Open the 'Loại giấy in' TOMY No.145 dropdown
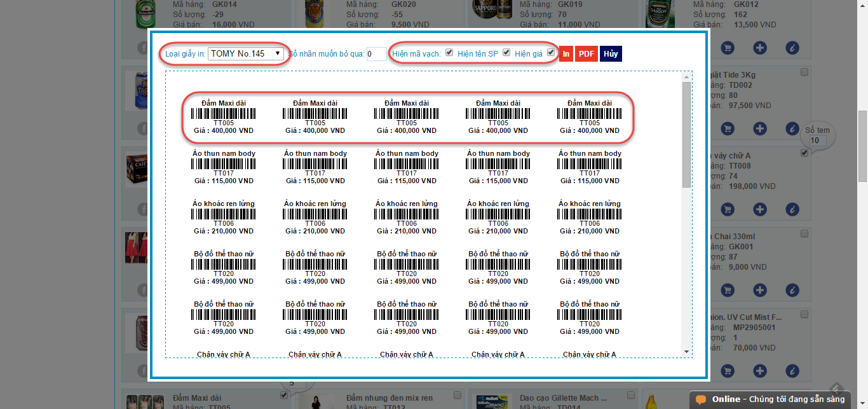868x409 pixels. coord(246,53)
